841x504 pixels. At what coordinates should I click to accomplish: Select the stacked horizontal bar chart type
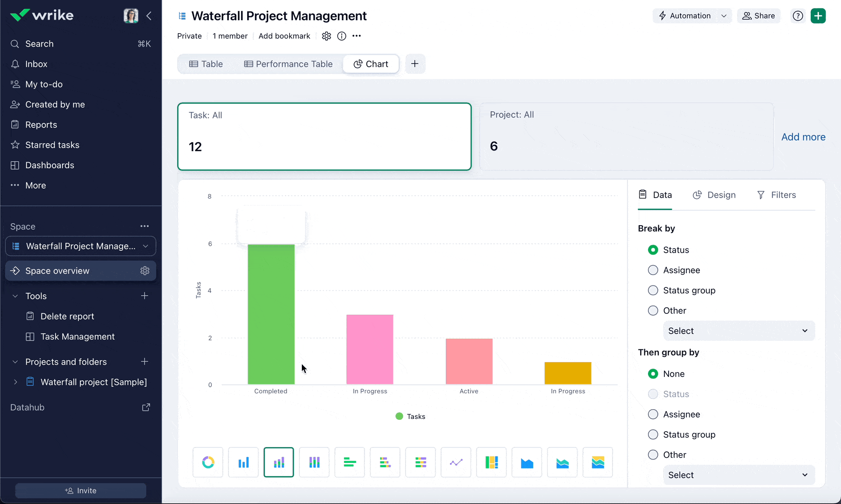point(385,462)
